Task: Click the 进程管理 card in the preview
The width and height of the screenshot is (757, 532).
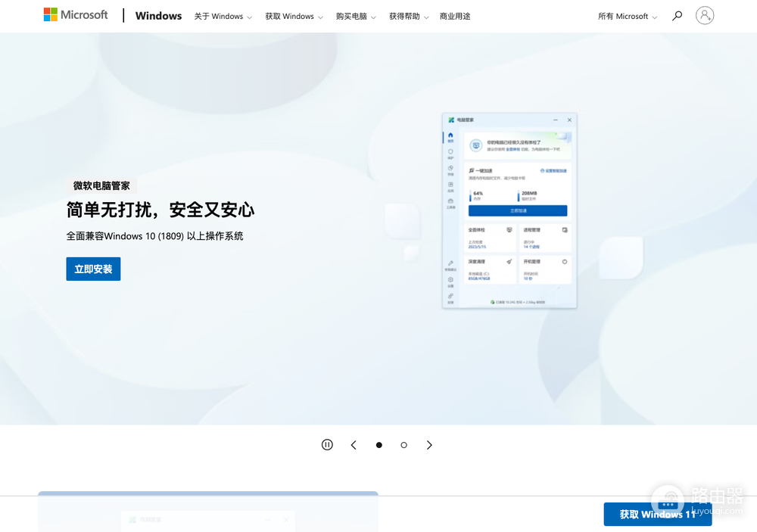Action: [x=545, y=238]
